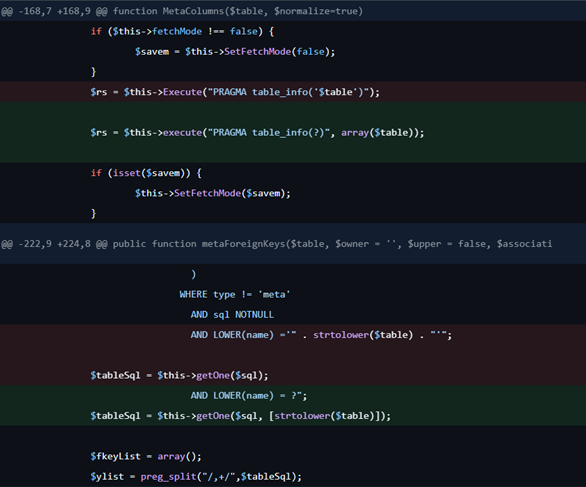Select the MetaColumns hunk header line
This screenshot has width=586, height=487.
293,11
